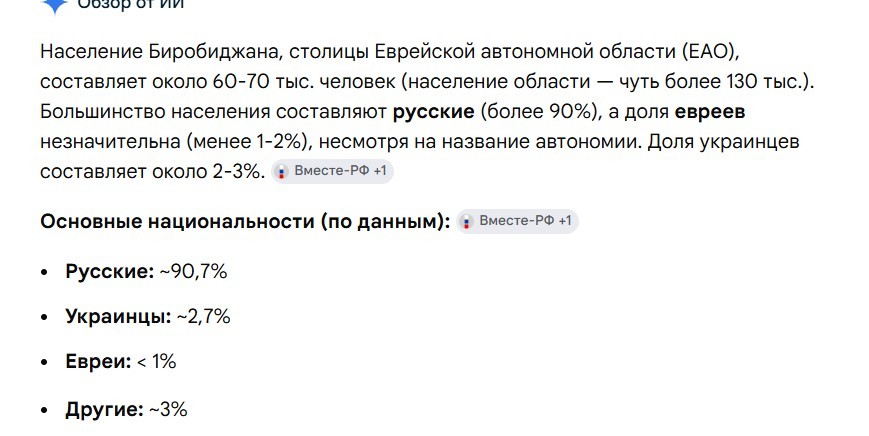Click the Русские bullet label
This screenshot has height=436, width=869.
(x=110, y=271)
